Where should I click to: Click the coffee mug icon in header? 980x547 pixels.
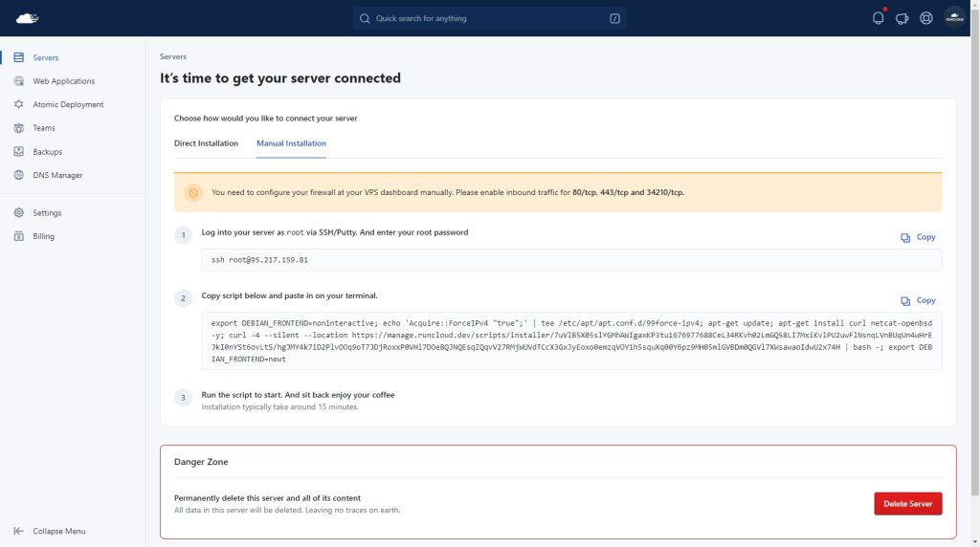(902, 18)
